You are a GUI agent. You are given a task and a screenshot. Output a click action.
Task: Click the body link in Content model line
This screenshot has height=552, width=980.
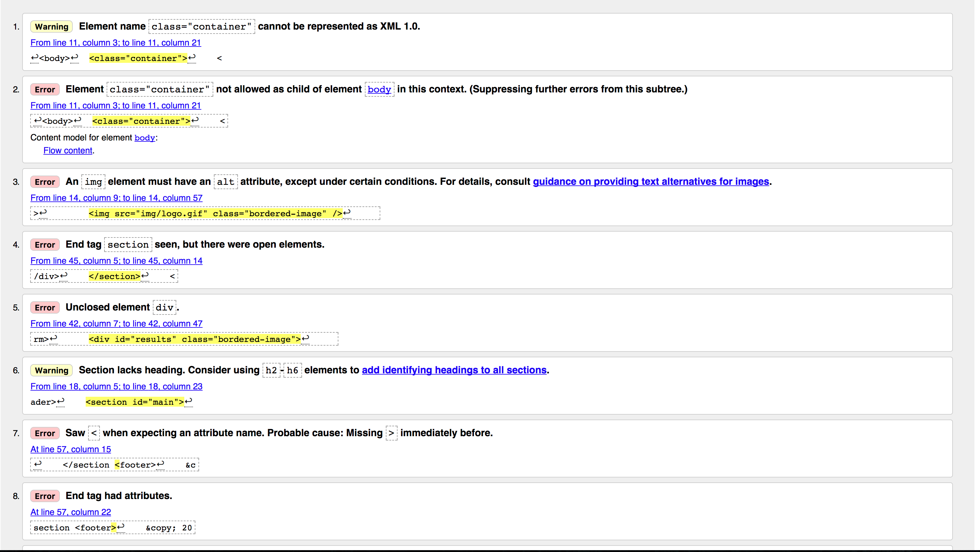click(x=145, y=138)
